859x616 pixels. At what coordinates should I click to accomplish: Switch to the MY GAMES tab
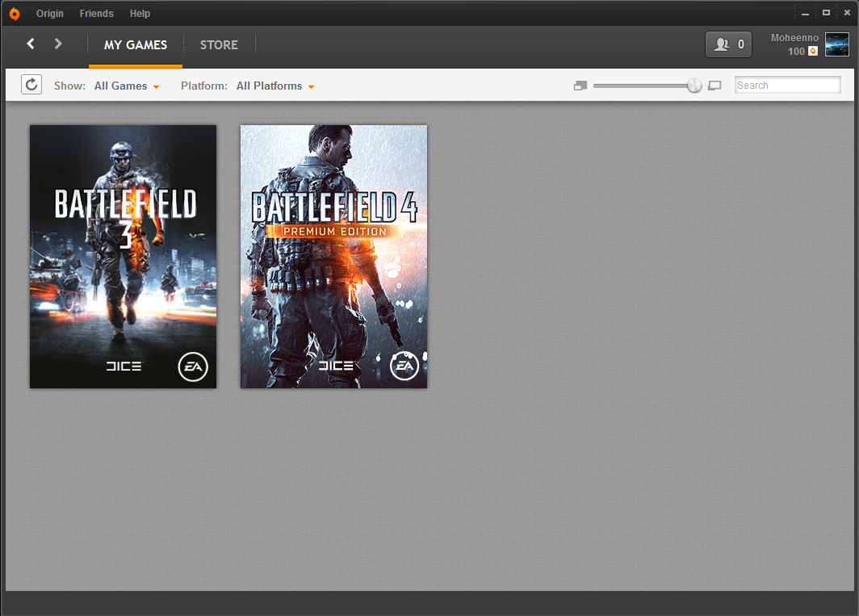136,45
